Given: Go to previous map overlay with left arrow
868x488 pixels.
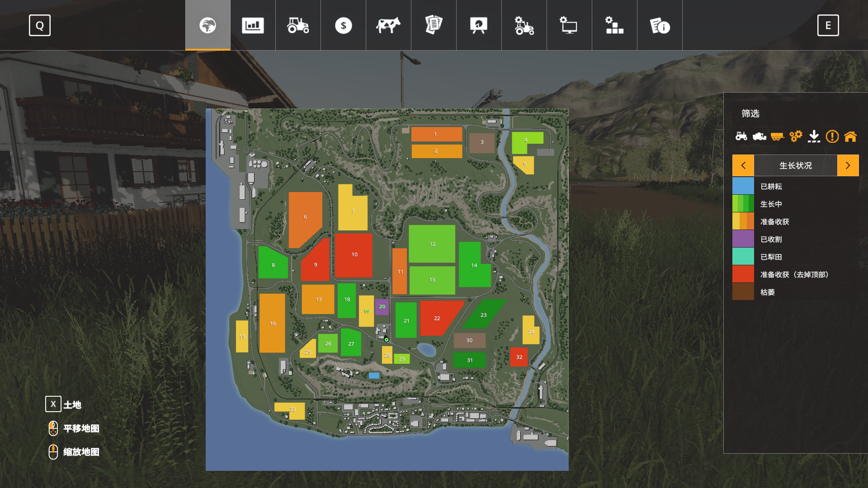Looking at the screenshot, I should tap(743, 165).
